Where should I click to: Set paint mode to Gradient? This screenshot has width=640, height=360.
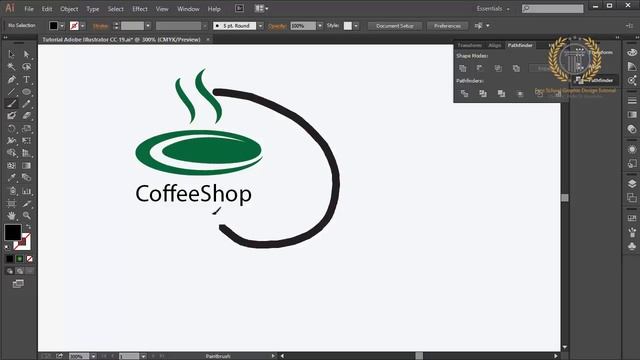pyautogui.click(x=20, y=259)
